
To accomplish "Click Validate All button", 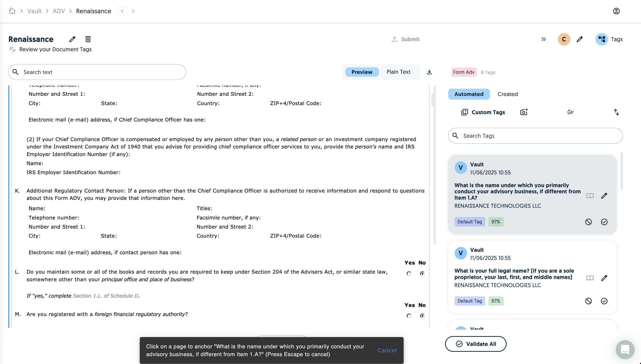I will click(x=476, y=344).
